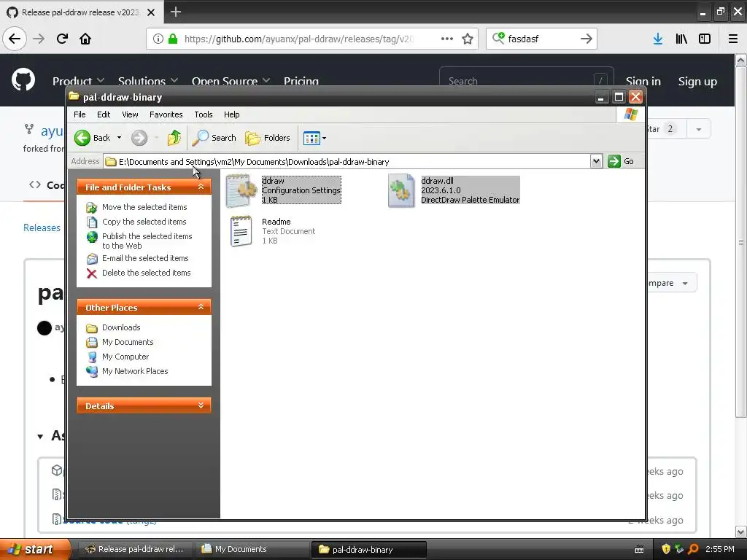Click the green Go button
This screenshot has height=560, width=747.
click(621, 161)
